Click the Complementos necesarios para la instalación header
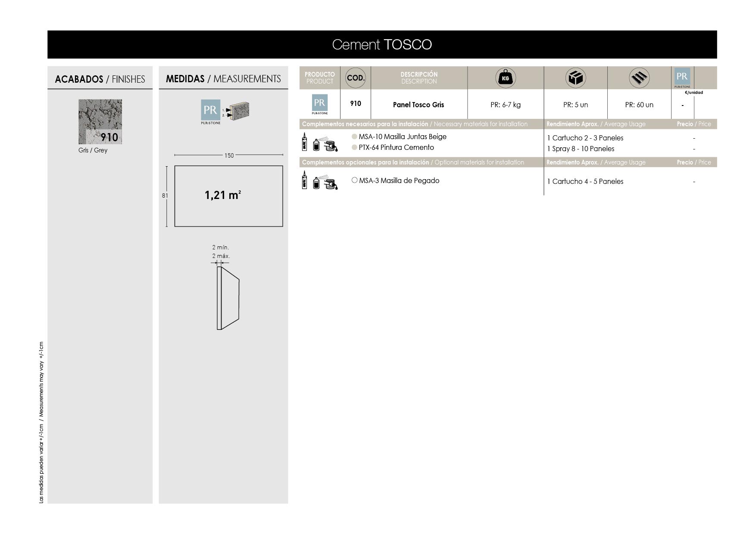This screenshot has height=534, width=756. click(x=415, y=124)
